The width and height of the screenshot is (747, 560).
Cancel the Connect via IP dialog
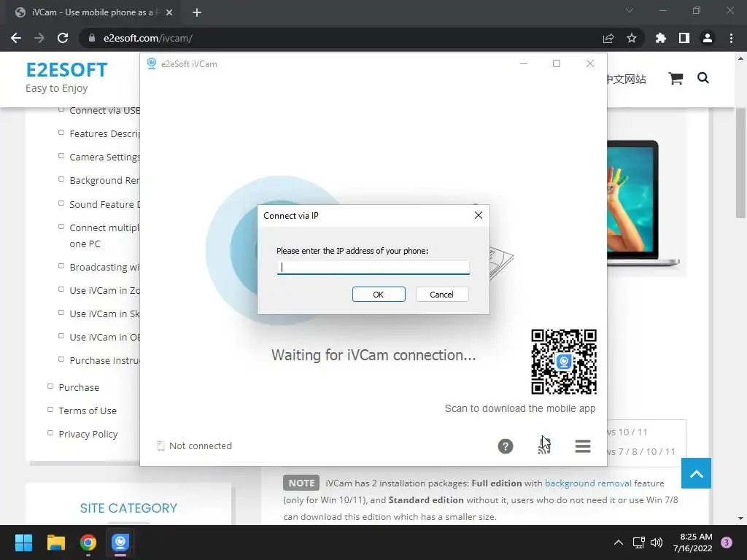coord(441,295)
